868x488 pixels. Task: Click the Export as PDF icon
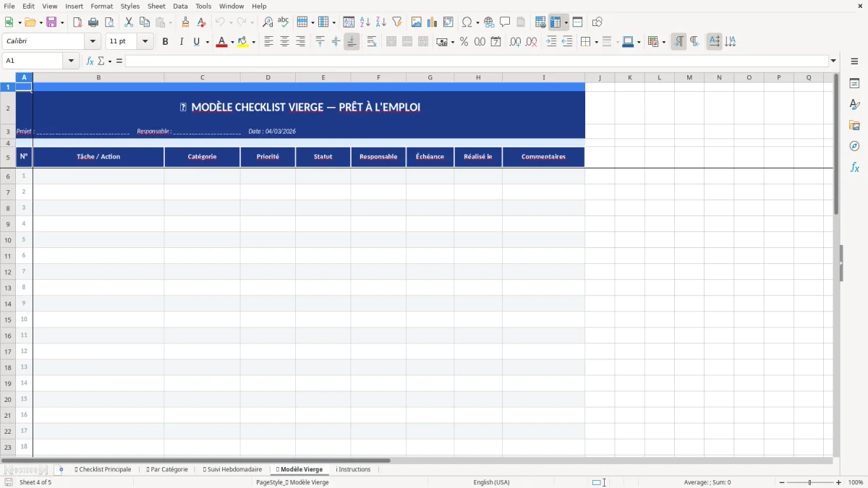click(77, 22)
